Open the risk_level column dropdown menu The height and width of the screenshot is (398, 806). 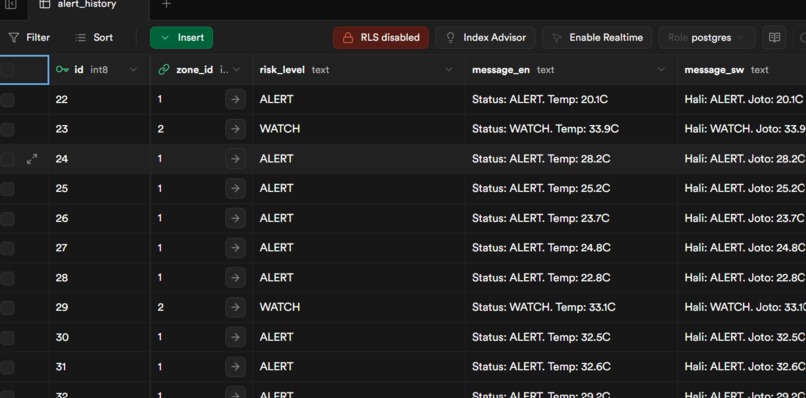[x=449, y=70]
